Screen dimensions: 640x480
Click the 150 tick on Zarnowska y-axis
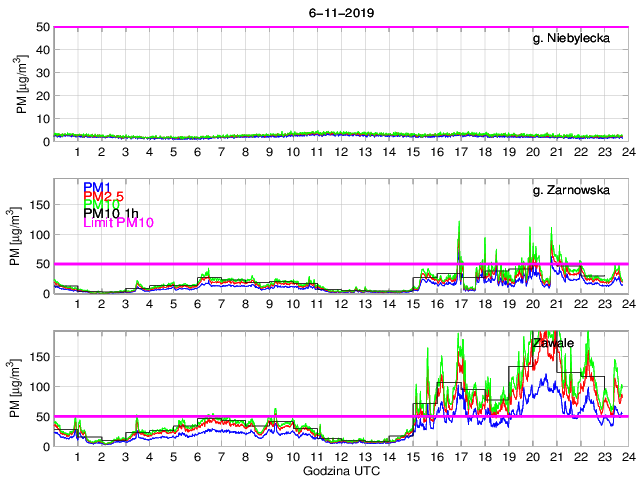click(39, 204)
